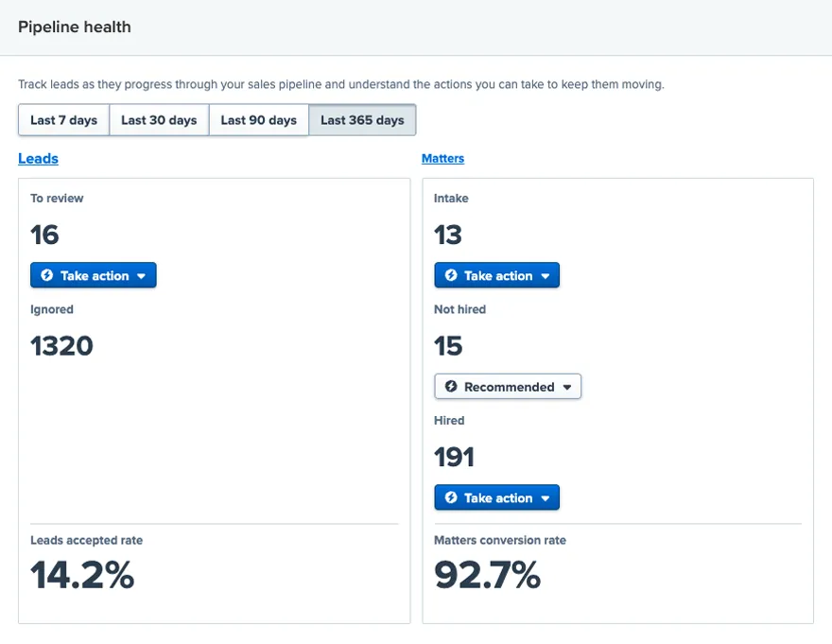Click the Ignored leads count 1320
This screenshot has height=644, width=832.
pos(61,346)
